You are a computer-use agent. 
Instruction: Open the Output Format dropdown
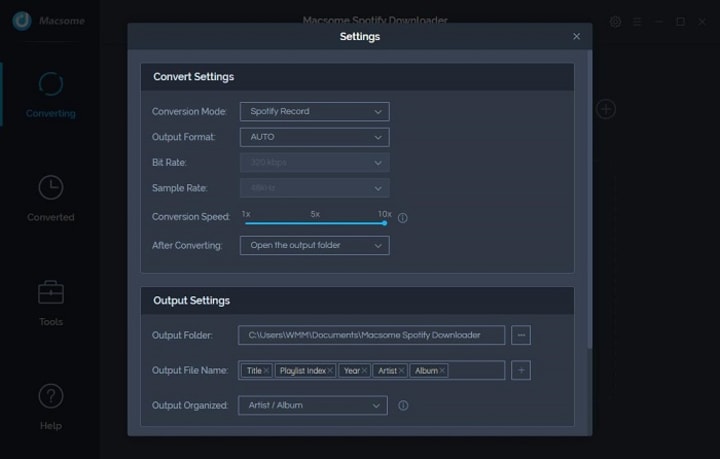(x=315, y=137)
